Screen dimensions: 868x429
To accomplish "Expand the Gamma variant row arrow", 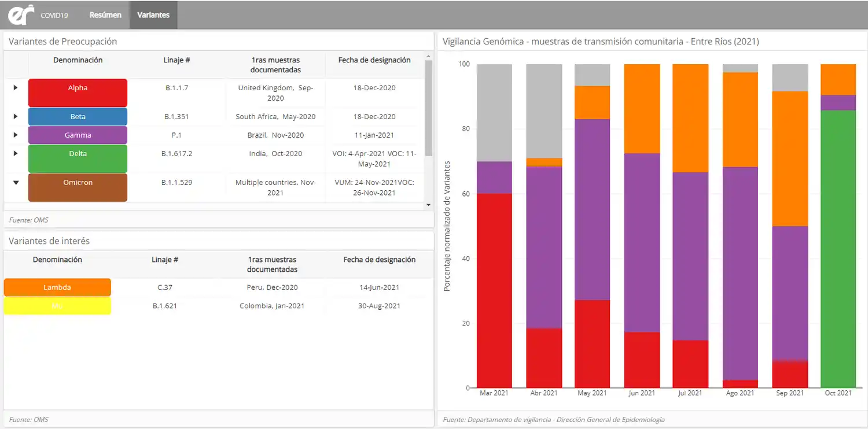I will (16, 135).
